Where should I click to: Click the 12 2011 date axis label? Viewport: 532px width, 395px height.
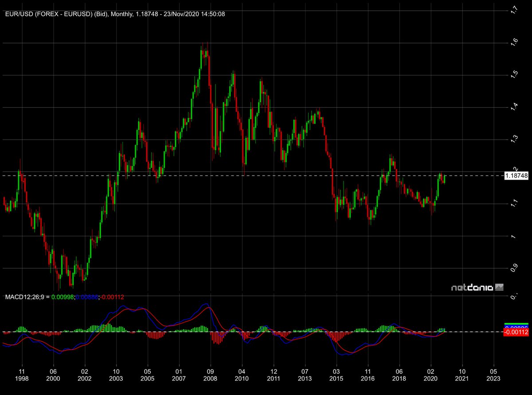click(274, 375)
